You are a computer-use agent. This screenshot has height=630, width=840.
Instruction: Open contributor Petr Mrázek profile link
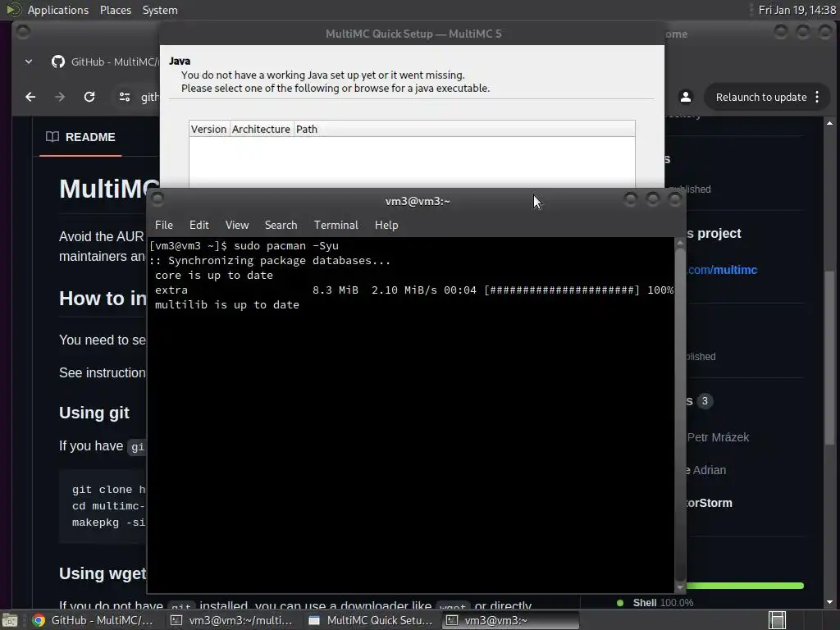[x=718, y=437]
